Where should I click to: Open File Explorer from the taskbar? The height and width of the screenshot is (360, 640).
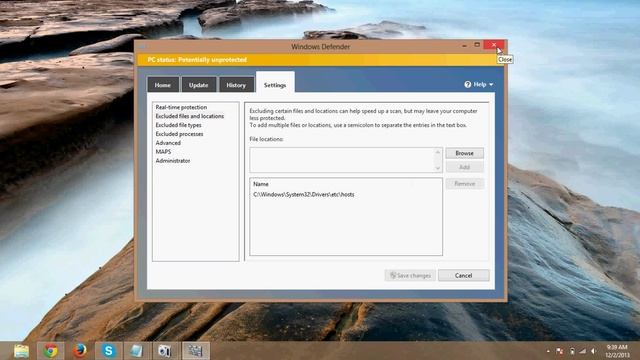21,351
